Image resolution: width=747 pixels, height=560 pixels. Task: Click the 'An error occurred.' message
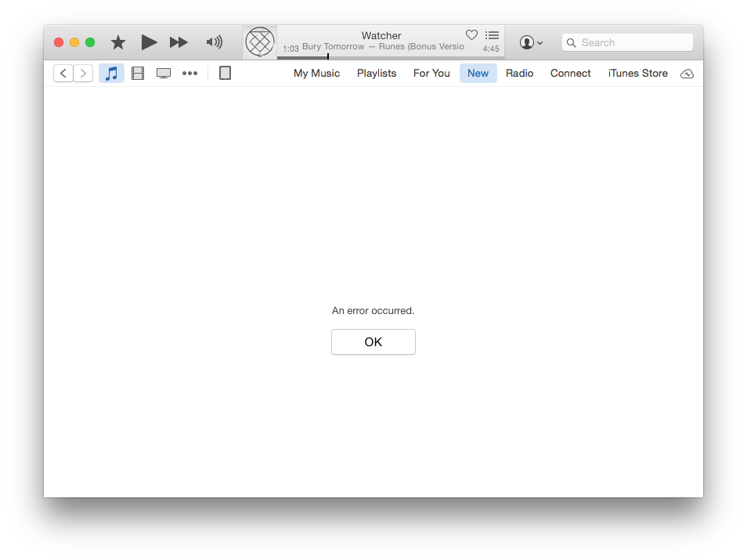pyautogui.click(x=373, y=311)
